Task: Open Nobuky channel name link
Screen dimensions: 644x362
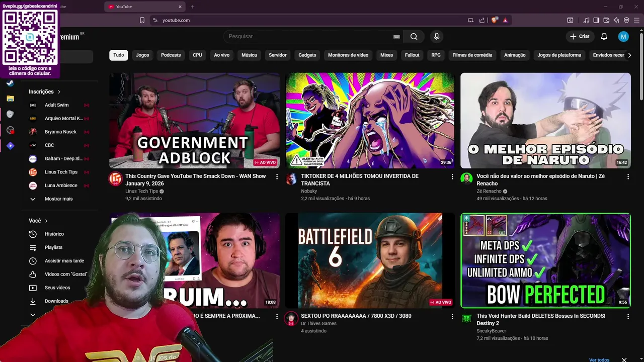Action: point(309,191)
